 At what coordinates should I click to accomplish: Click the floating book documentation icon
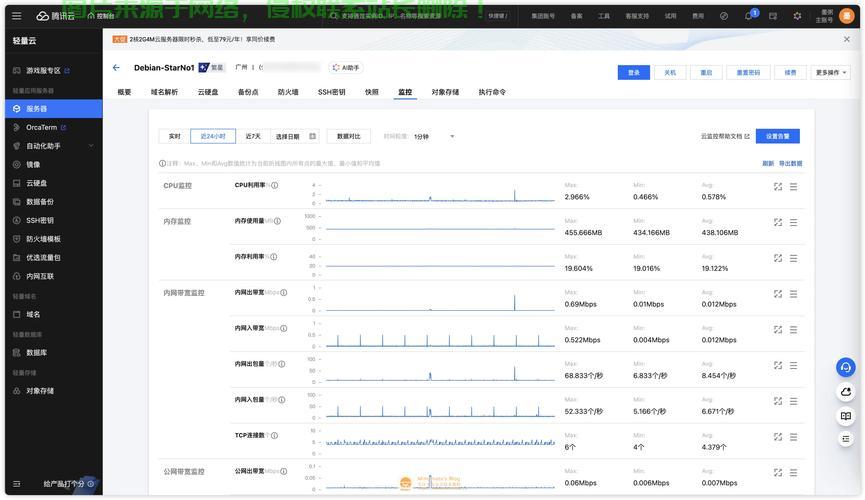(x=845, y=416)
